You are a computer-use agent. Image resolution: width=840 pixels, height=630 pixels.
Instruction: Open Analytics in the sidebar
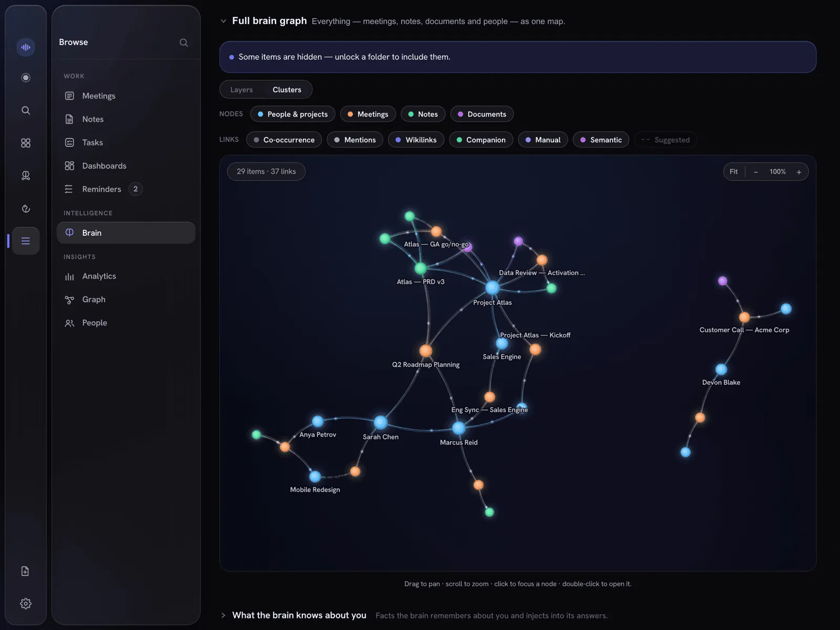point(126,276)
